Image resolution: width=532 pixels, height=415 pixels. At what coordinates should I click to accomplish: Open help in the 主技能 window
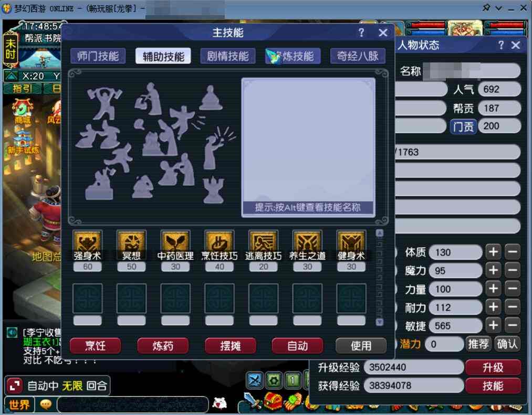(x=361, y=33)
